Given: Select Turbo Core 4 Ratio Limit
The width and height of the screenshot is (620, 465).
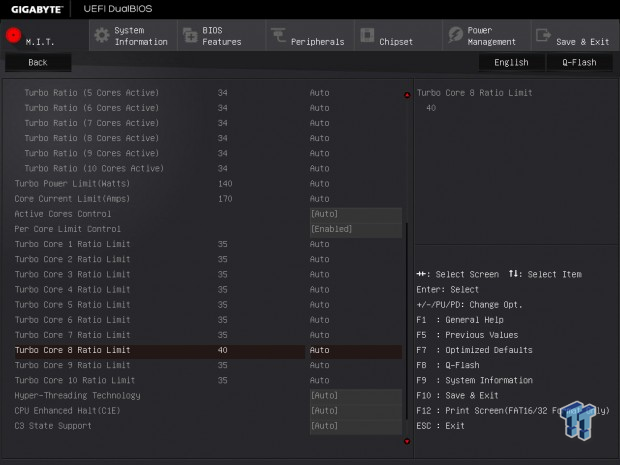Looking at the screenshot, I should pyautogui.click(x=208, y=289).
